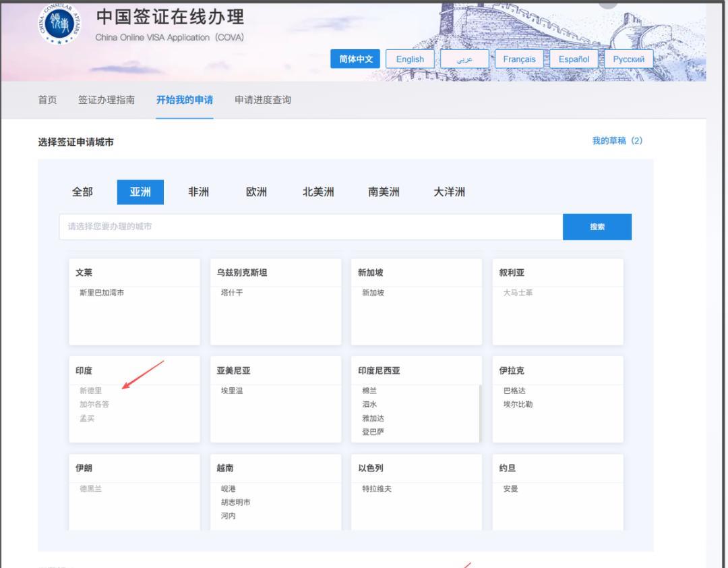The width and height of the screenshot is (728, 568).
Task: Choose 泗水 under 印度尼西亚
Action: coord(369,404)
